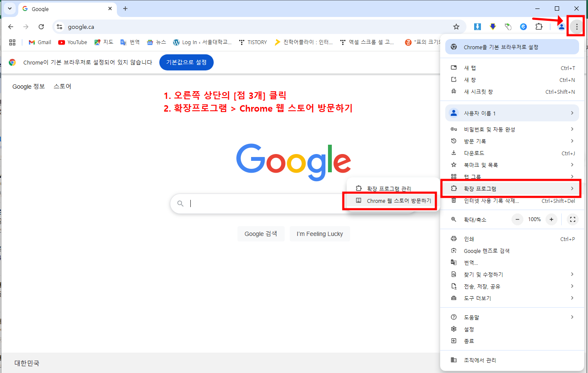Select 새 창 menu item

[x=512, y=80]
